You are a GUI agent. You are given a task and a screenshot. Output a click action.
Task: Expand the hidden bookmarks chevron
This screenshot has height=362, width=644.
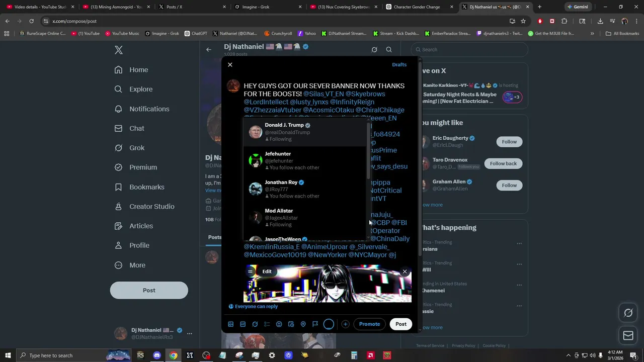(x=592, y=33)
